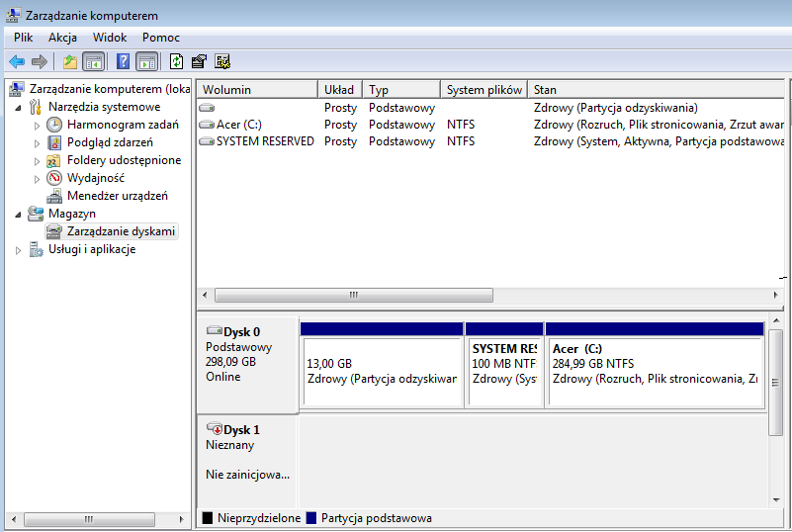Click Zdrowy (Partycja odzyskiwania) status cell
This screenshot has width=792, height=532.
tap(615, 108)
